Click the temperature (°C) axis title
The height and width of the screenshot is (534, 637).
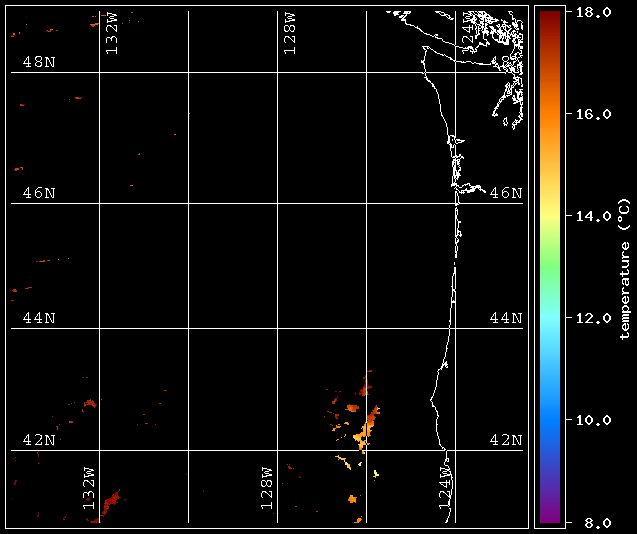(x=624, y=269)
